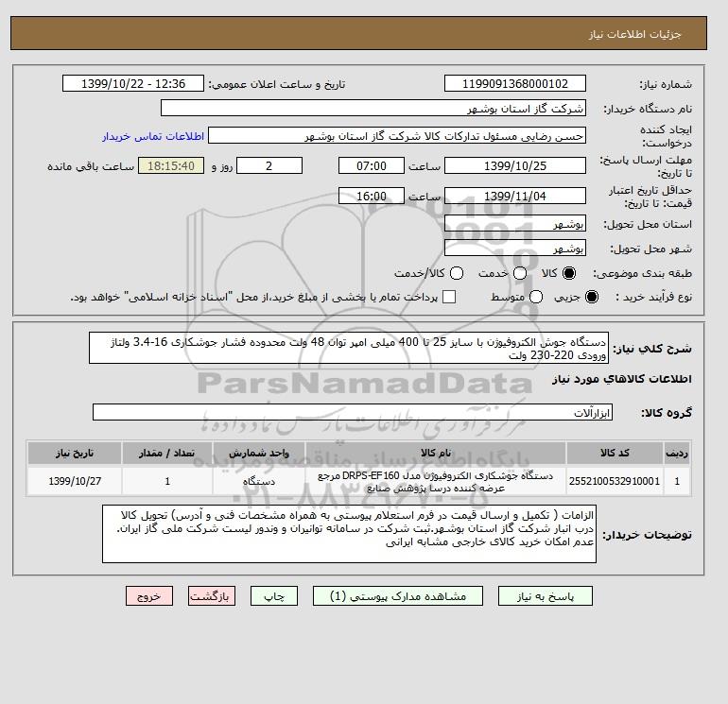Click the need number field 1199091368000102

coord(515,83)
